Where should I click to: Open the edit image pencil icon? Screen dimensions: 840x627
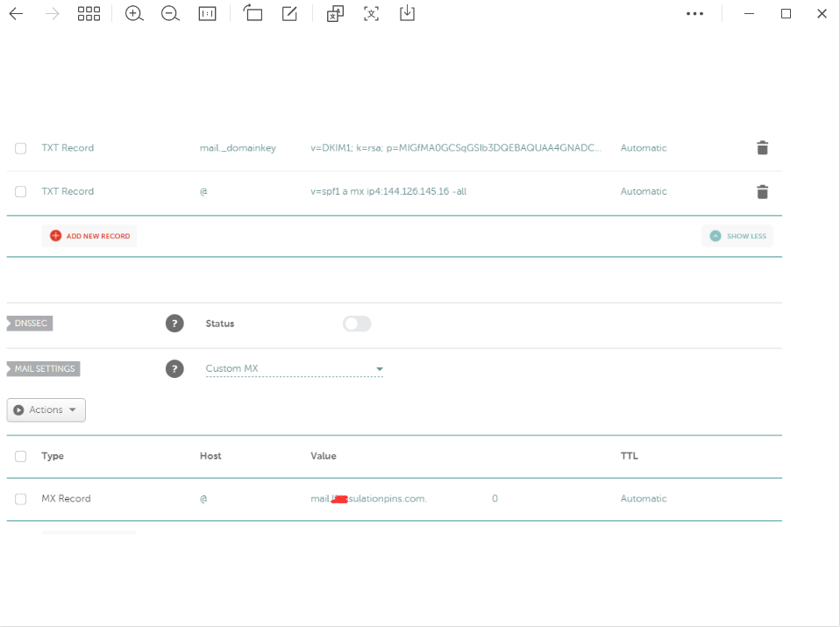(x=289, y=13)
